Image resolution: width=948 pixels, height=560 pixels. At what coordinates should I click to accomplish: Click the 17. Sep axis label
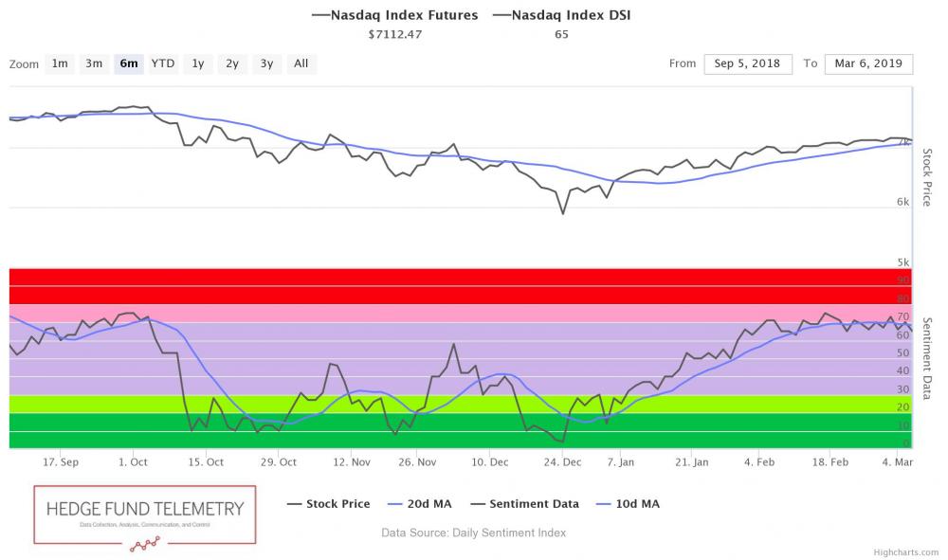pos(61,462)
